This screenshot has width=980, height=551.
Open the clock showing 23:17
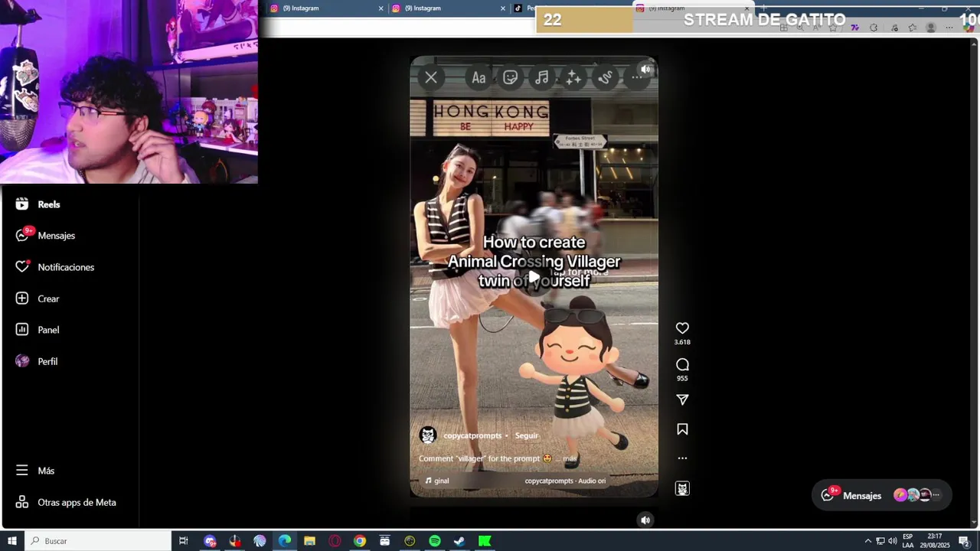coord(935,541)
